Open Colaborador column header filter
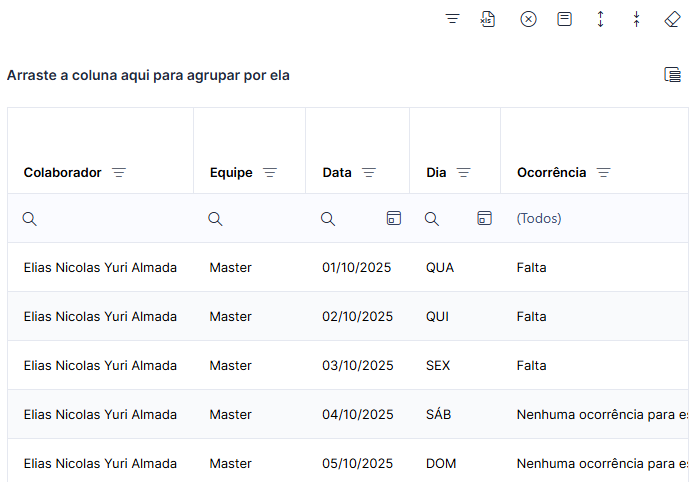 119,173
